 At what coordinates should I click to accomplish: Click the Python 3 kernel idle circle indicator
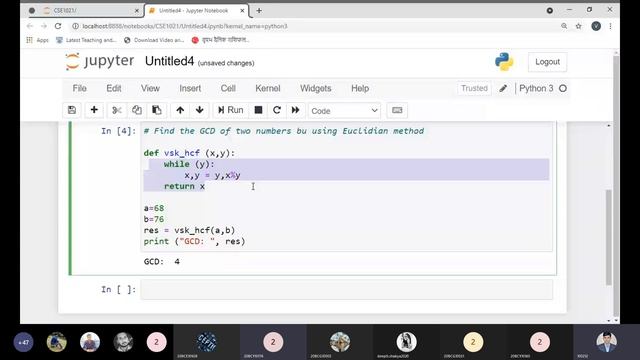coord(563,89)
